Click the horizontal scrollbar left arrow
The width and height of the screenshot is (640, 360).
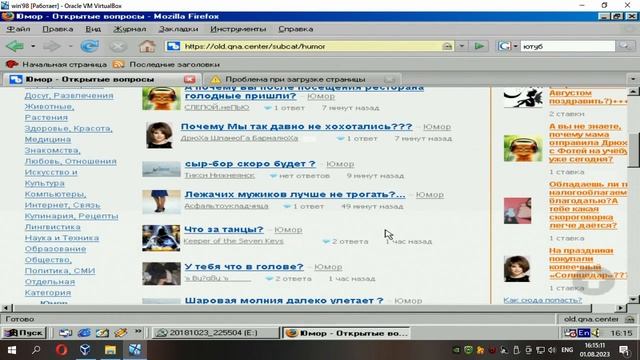coord(6,308)
